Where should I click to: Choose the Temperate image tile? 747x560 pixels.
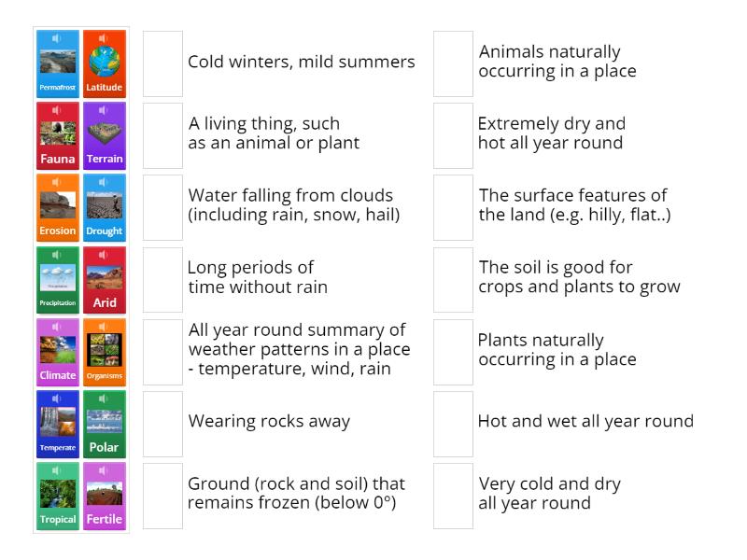pos(57,422)
